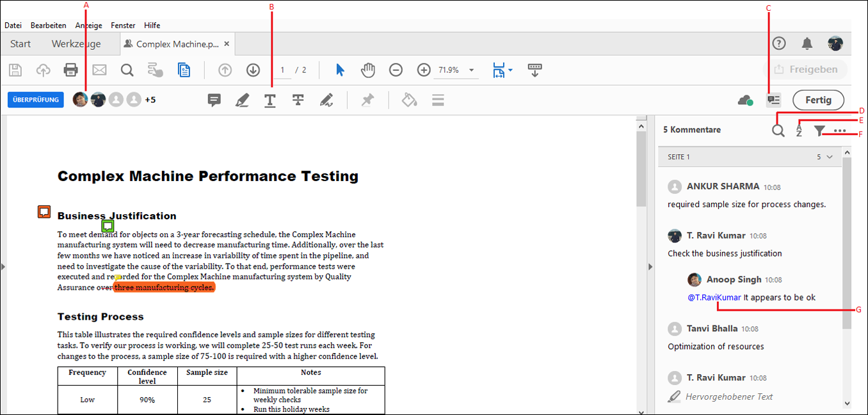Image resolution: width=868 pixels, height=415 pixels.
Task: Toggle the comments panel visibility
Action: [x=773, y=100]
